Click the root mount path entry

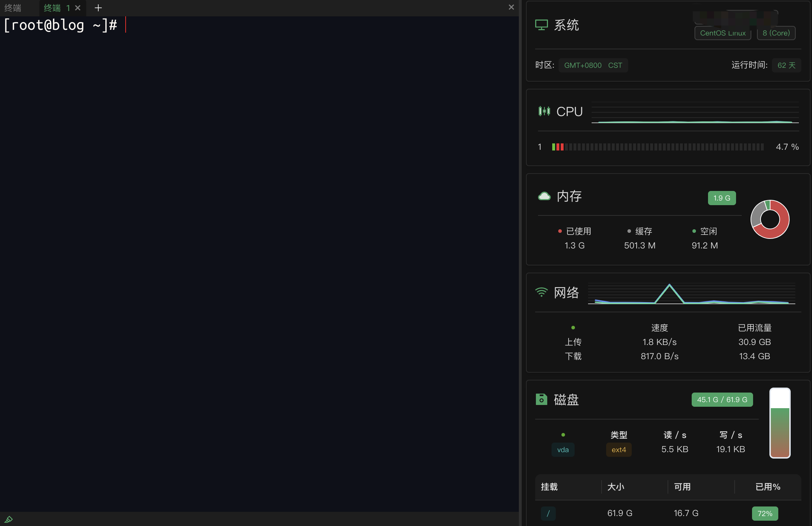548,513
